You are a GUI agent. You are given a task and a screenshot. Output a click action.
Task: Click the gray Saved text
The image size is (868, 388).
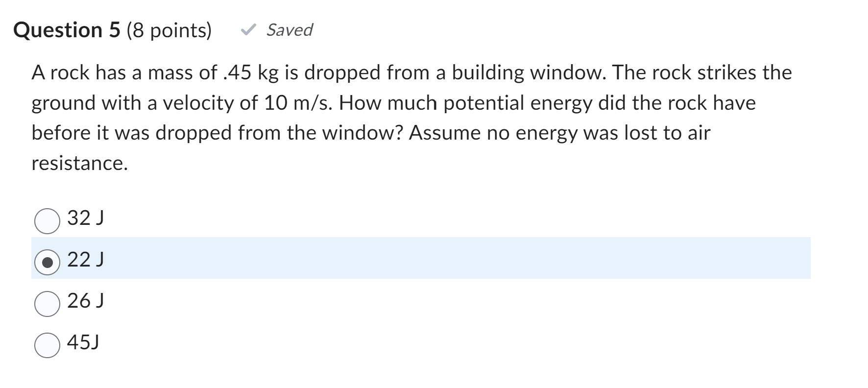289,30
